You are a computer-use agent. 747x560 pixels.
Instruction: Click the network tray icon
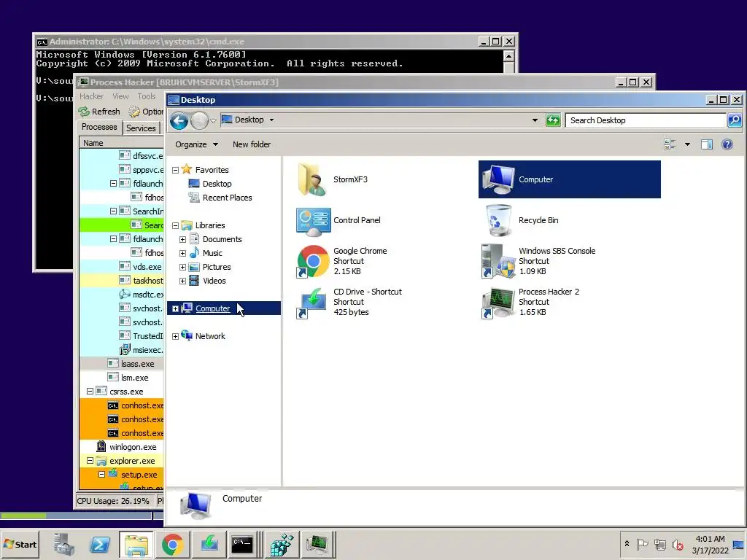pyautogui.click(x=659, y=544)
